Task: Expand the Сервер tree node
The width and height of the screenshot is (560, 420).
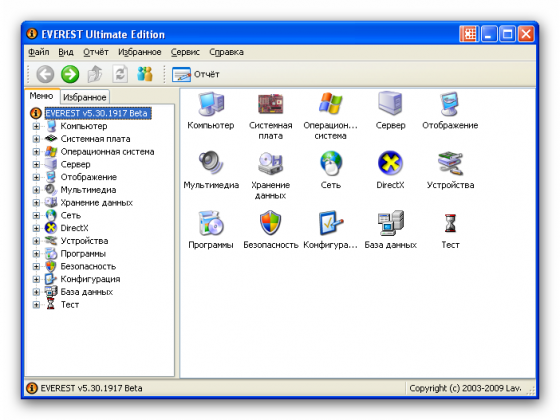Action: (x=36, y=164)
